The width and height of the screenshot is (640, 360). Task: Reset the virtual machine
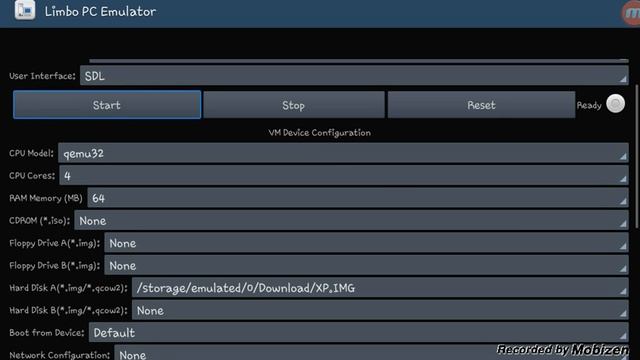[481, 105]
